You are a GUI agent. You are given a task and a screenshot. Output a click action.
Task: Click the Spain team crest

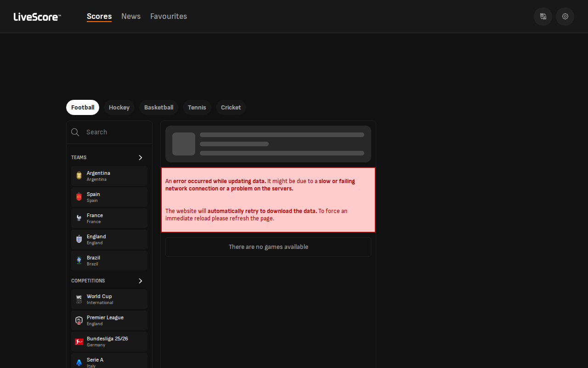[x=79, y=197]
